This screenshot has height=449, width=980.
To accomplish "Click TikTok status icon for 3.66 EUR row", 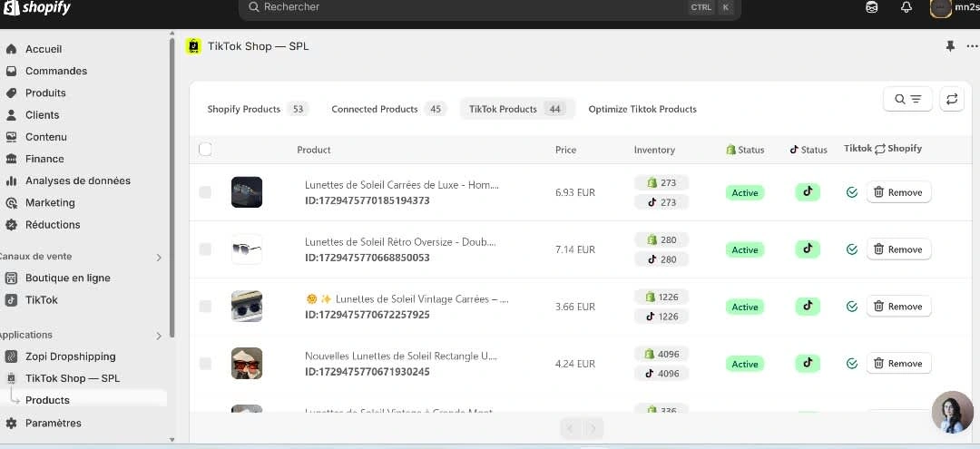I will 808,306.
